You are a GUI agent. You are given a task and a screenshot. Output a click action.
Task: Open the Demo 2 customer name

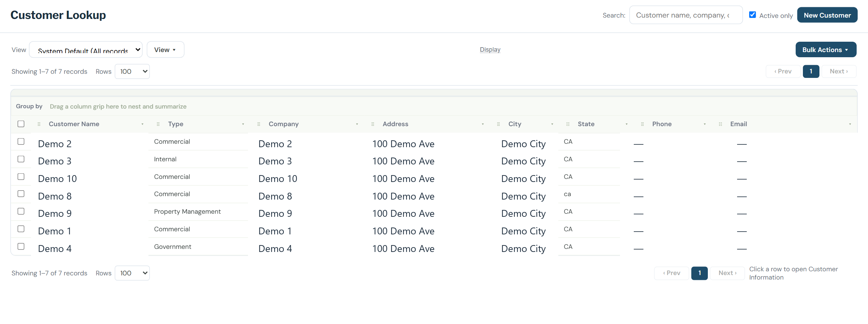pos(55,144)
